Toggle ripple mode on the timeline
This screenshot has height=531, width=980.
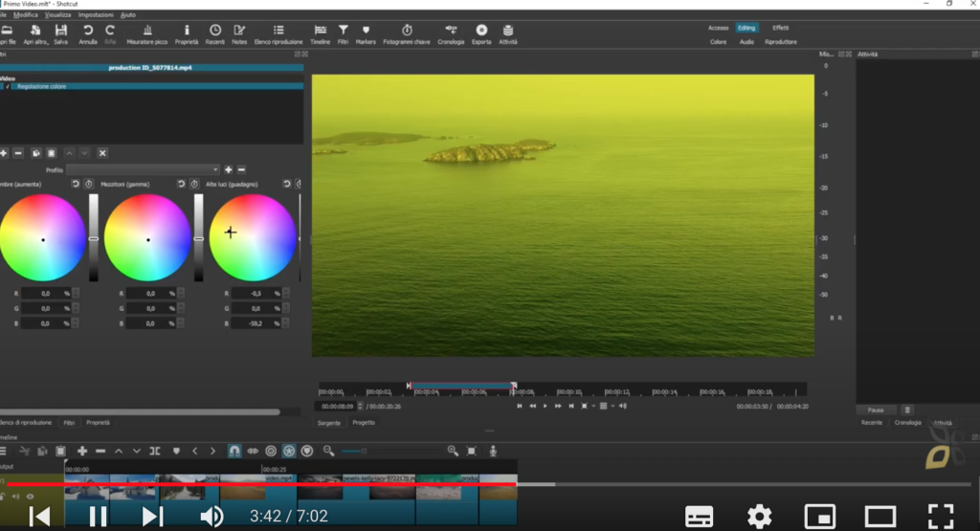pyautogui.click(x=271, y=451)
